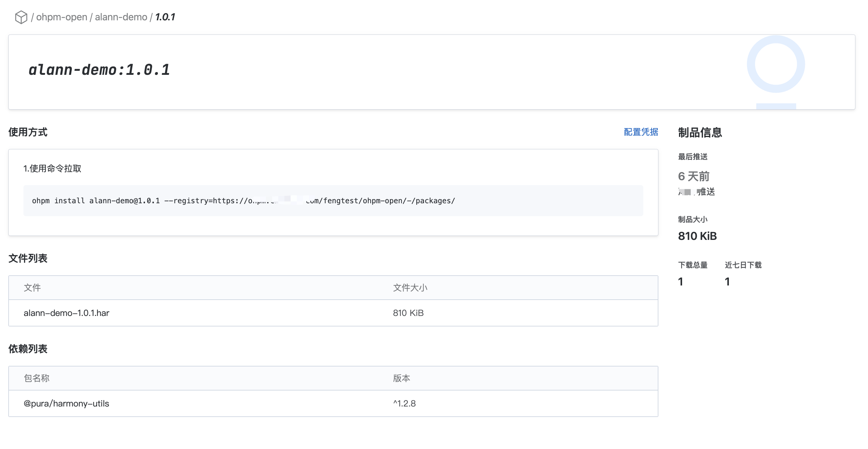Open ohpm-open breadcrumb link
The image size is (868, 449).
(62, 17)
